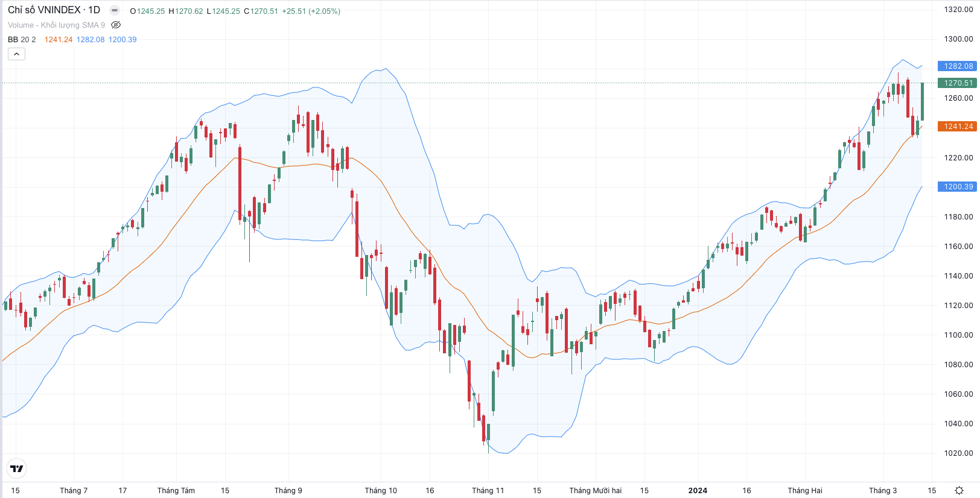The width and height of the screenshot is (980, 498).
Task: Click the Tháng 9 time axis label
Action: click(288, 490)
